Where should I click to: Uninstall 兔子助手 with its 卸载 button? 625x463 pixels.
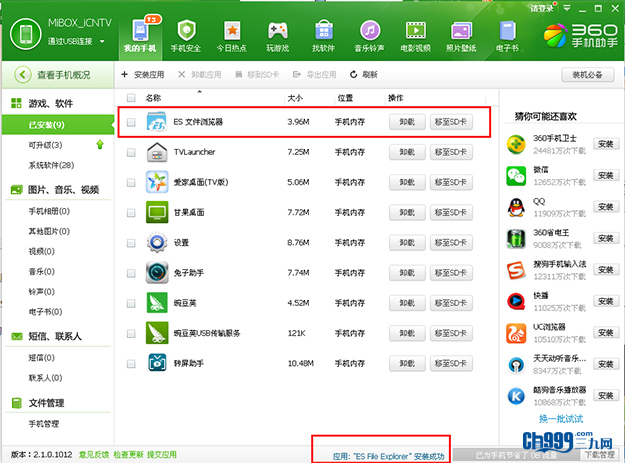coord(406,272)
